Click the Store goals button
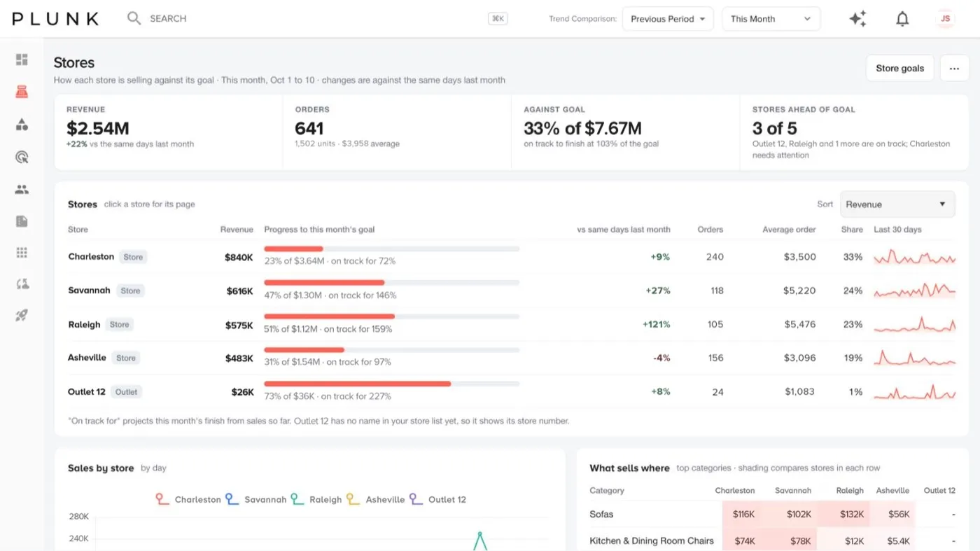This screenshot has width=980, height=551. pyautogui.click(x=899, y=68)
